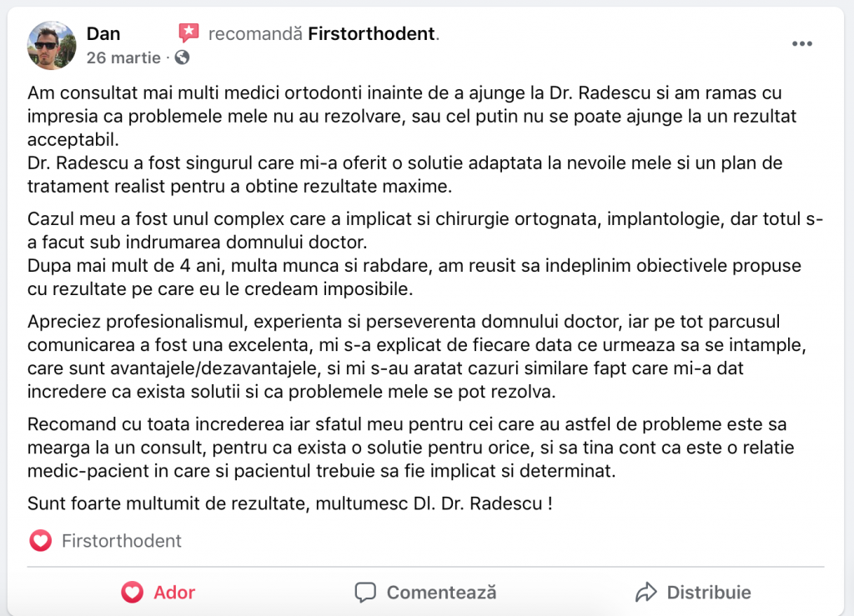Click the globe public audience icon
Screen dimensions: 854x616
tap(182, 58)
